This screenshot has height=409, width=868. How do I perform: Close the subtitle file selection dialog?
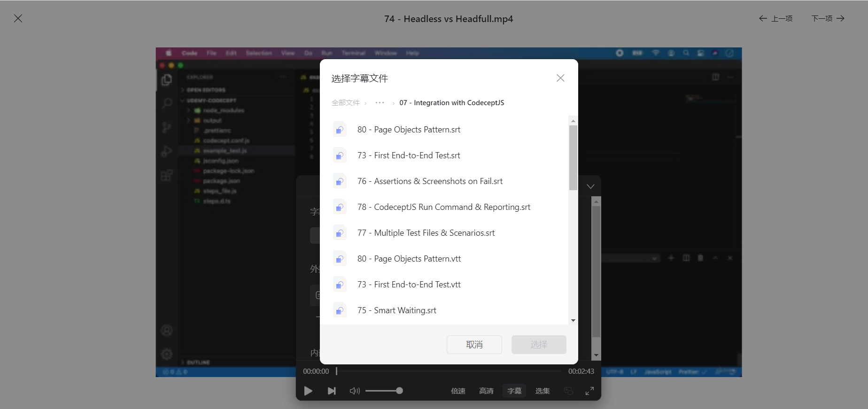pos(560,78)
